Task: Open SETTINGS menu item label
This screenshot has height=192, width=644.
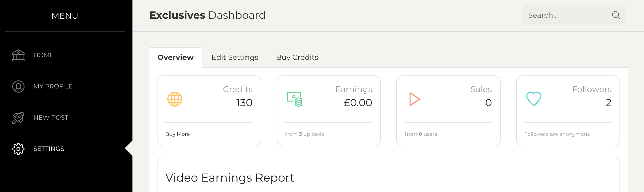Action: [49, 149]
